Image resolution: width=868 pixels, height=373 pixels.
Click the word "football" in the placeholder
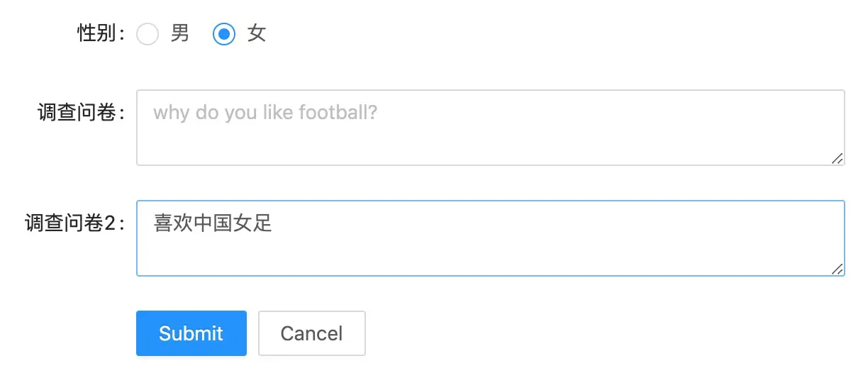tap(335, 113)
